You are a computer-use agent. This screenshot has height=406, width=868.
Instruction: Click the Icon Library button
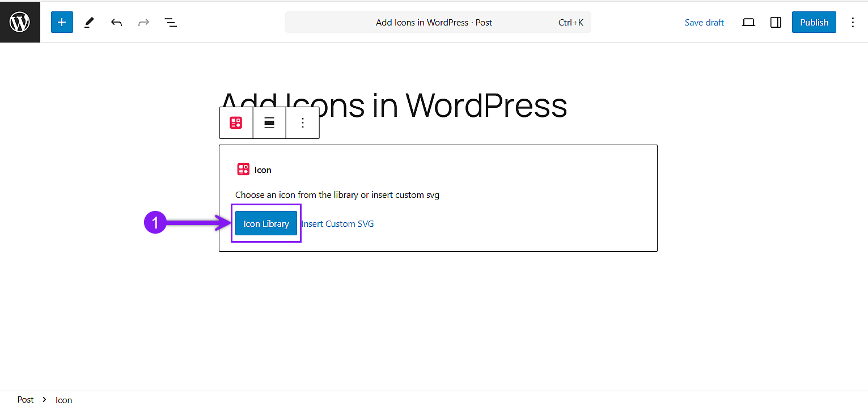(x=266, y=223)
